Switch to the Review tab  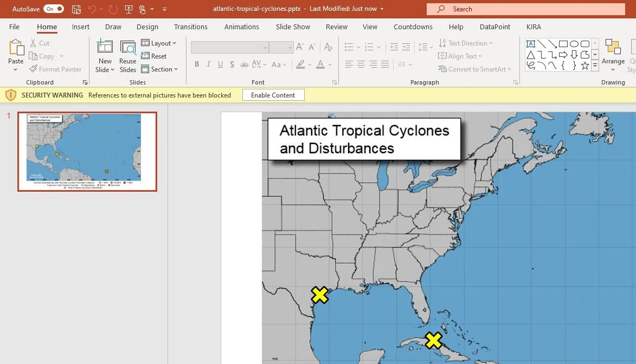point(337,27)
